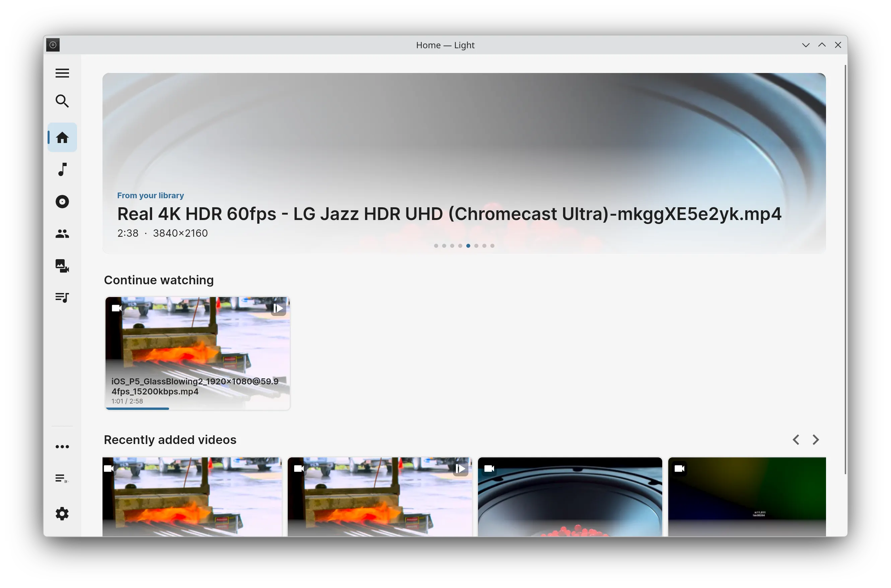The height and width of the screenshot is (588, 891).
Task: Open first glassblowing recently added thumbnail
Action: click(192, 497)
